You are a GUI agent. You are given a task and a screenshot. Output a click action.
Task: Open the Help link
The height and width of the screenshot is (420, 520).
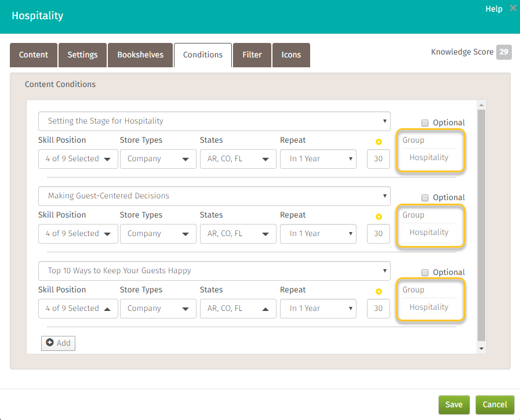[494, 9]
